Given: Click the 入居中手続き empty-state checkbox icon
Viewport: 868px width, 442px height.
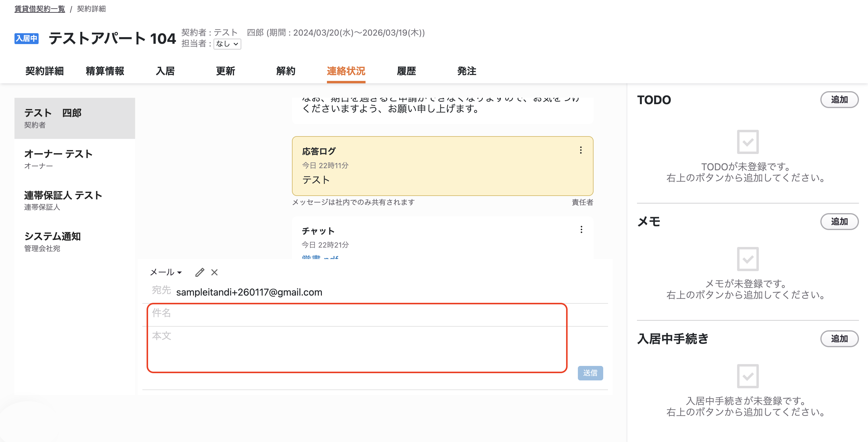Looking at the screenshot, I should point(748,376).
